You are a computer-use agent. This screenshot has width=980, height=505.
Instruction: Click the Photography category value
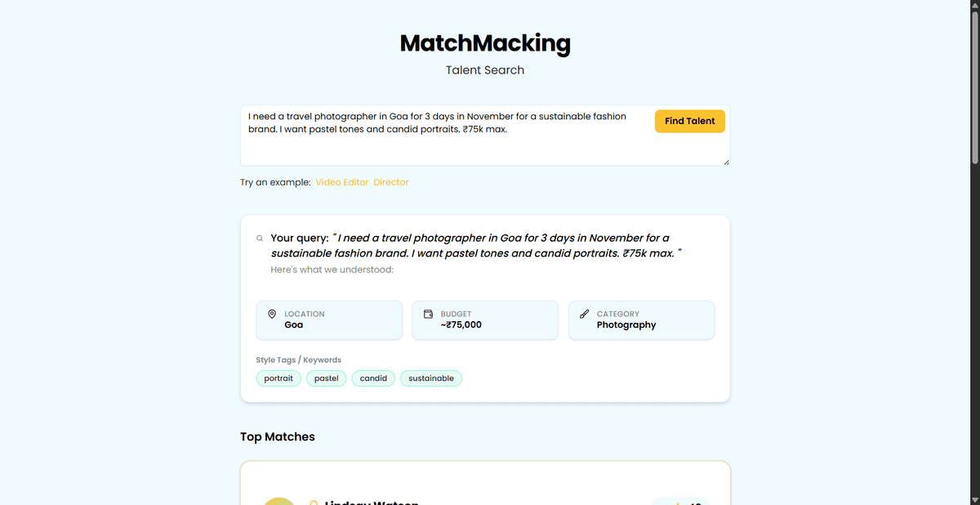click(626, 324)
